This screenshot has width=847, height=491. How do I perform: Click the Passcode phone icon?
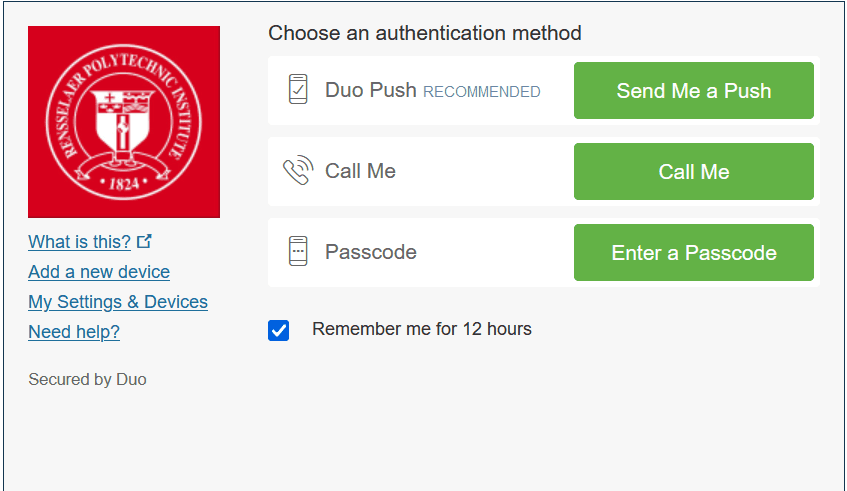pyautogui.click(x=298, y=252)
